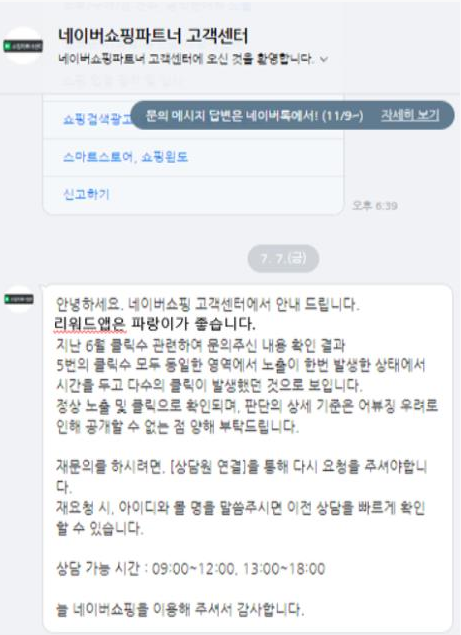Click the 네이버쇼핑파트너 고객센터 chat title
This screenshot has height=635, width=461.
pos(153,36)
